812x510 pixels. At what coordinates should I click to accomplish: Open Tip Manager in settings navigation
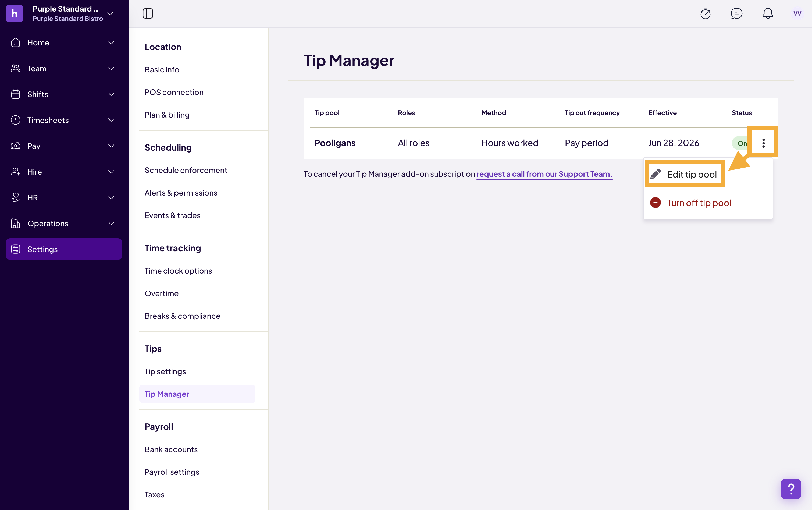click(x=197, y=394)
